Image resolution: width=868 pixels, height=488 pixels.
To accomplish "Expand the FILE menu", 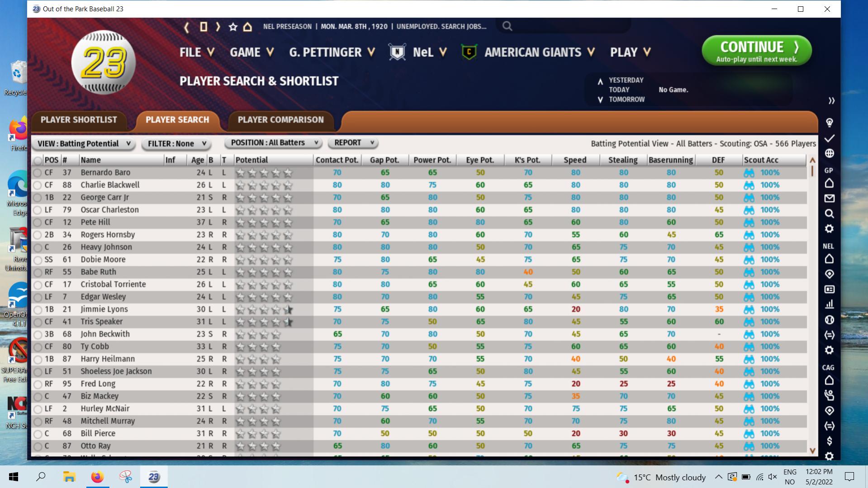I will pyautogui.click(x=197, y=52).
